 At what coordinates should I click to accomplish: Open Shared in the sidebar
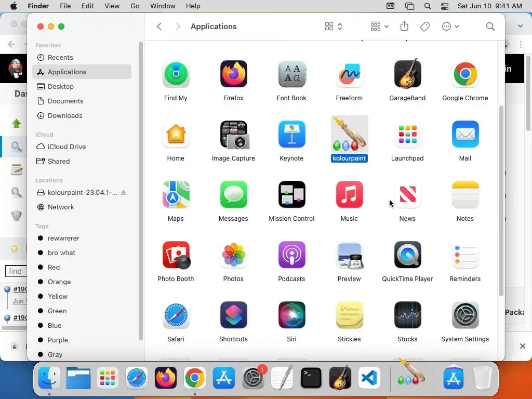82,161
